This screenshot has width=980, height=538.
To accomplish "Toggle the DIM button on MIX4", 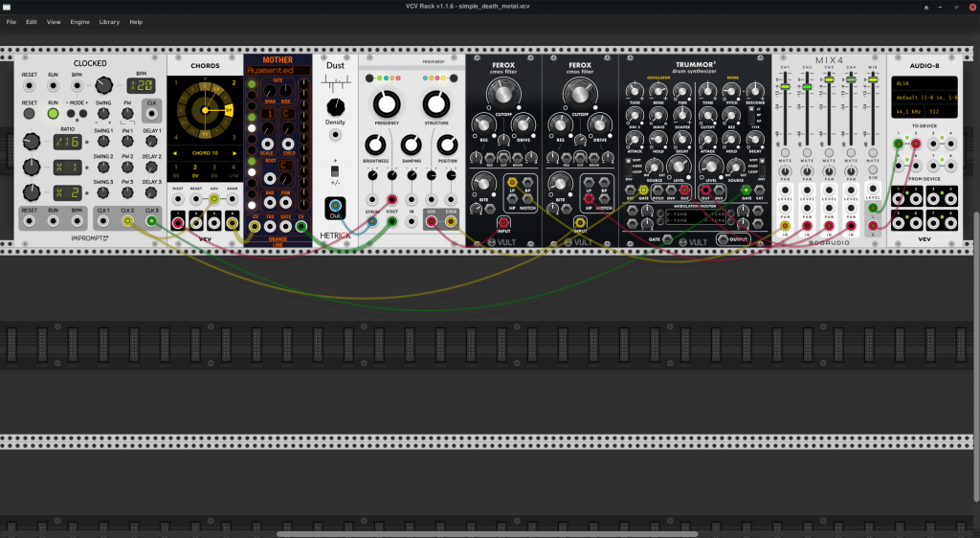I will coord(873,169).
